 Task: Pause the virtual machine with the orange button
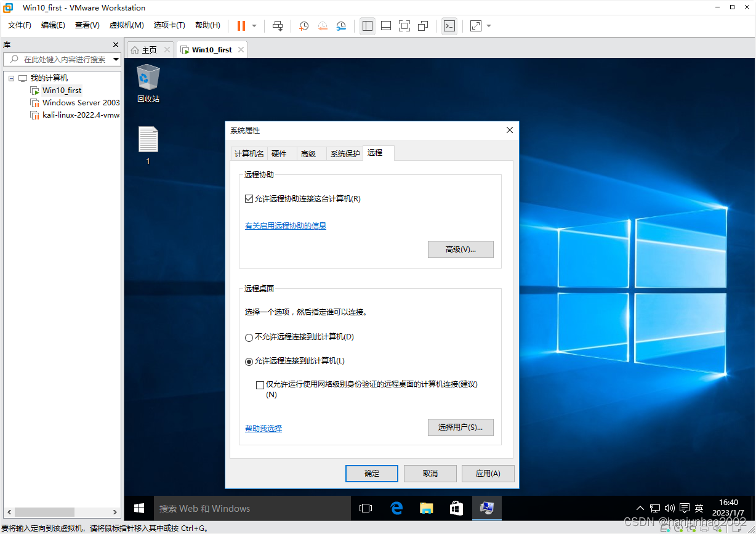(x=241, y=26)
